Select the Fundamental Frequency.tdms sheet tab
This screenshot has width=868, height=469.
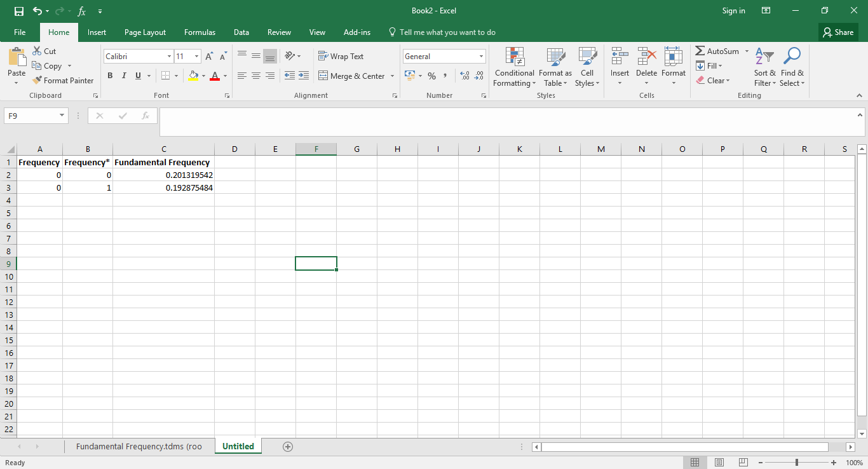(139, 447)
